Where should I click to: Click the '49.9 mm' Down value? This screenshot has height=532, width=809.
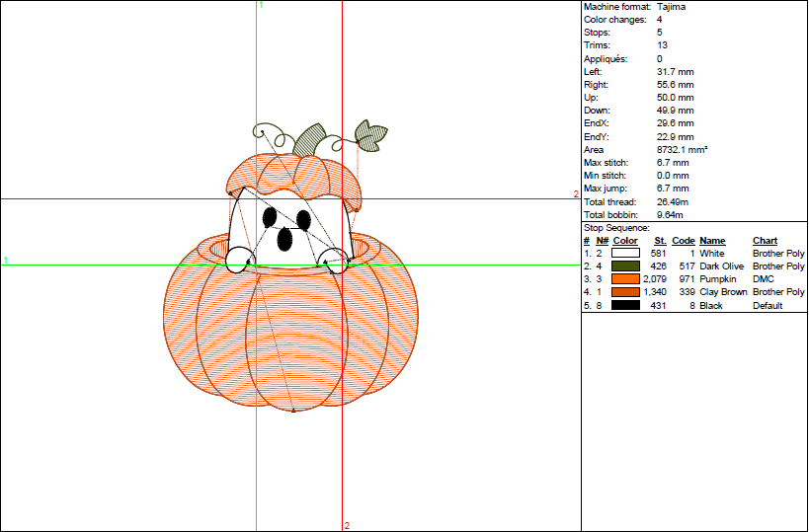[675, 111]
